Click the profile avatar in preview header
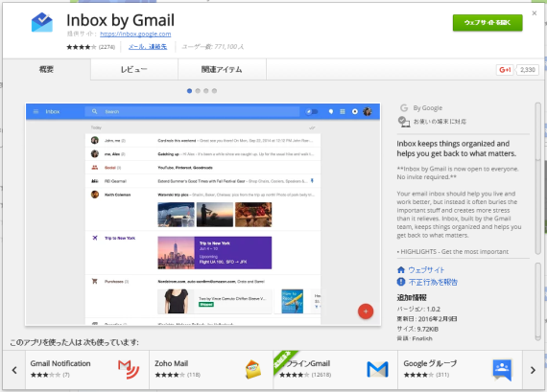The image size is (547, 392). point(368,111)
